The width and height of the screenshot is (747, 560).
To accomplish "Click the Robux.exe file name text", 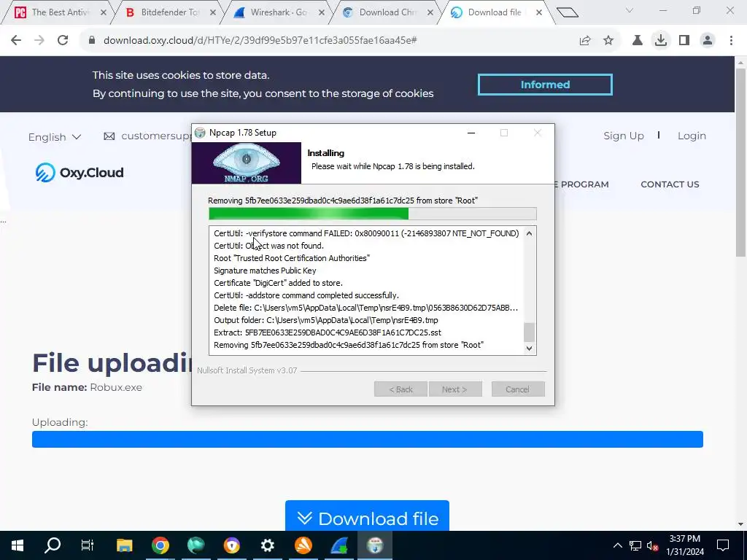I will (116, 387).
